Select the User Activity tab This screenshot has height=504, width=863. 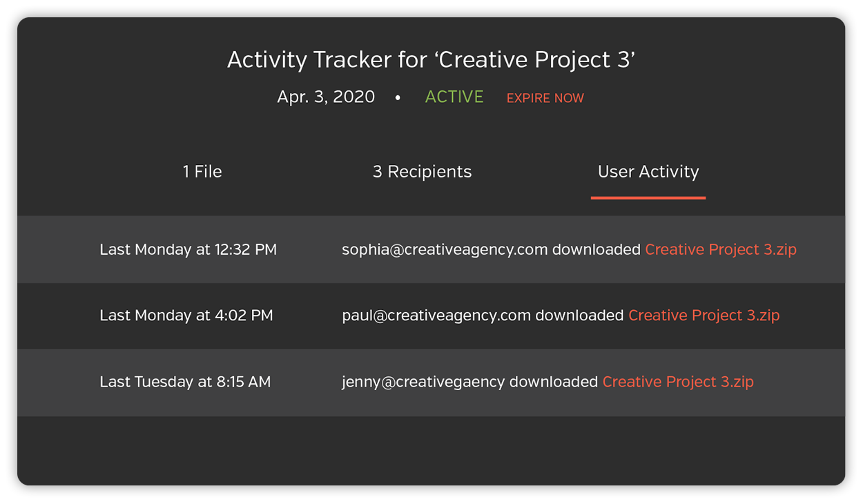click(648, 171)
